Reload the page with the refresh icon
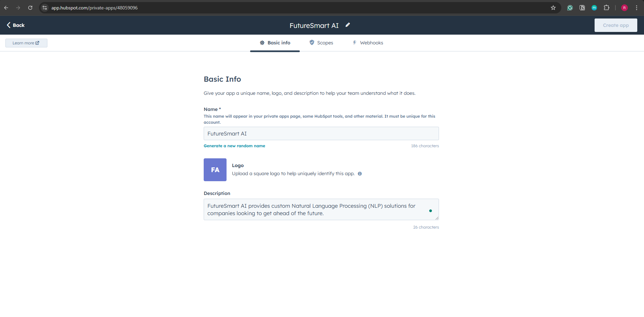This screenshot has width=644, height=317. 30,8
